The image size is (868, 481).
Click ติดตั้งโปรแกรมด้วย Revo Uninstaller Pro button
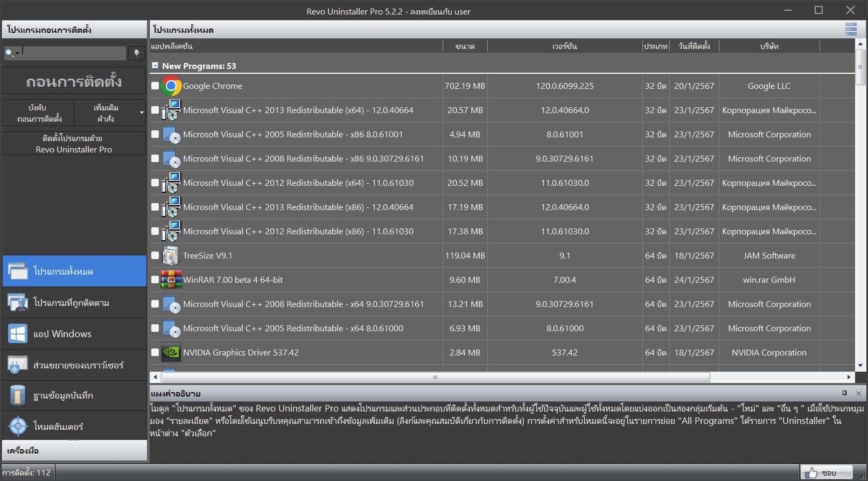(74, 144)
